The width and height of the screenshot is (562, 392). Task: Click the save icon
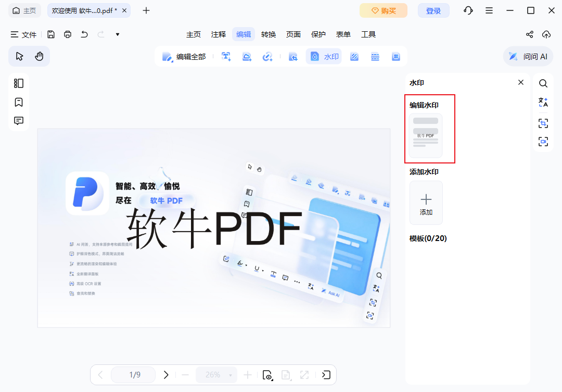click(51, 34)
